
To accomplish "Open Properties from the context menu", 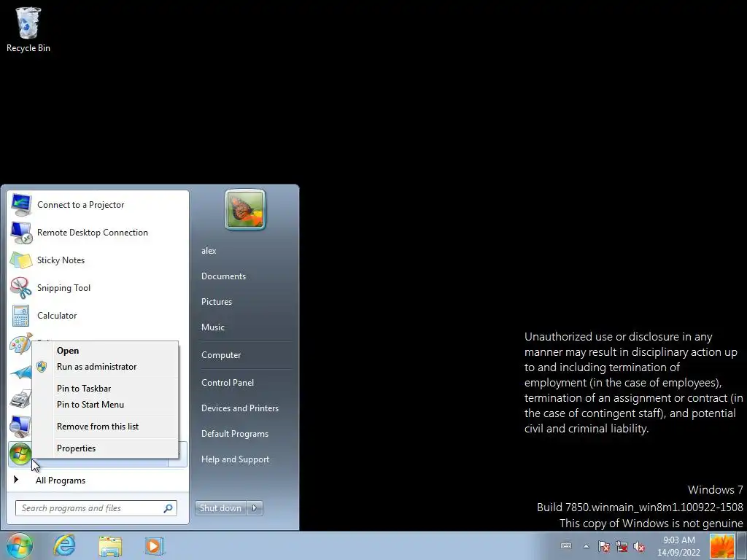I will 105,448.
